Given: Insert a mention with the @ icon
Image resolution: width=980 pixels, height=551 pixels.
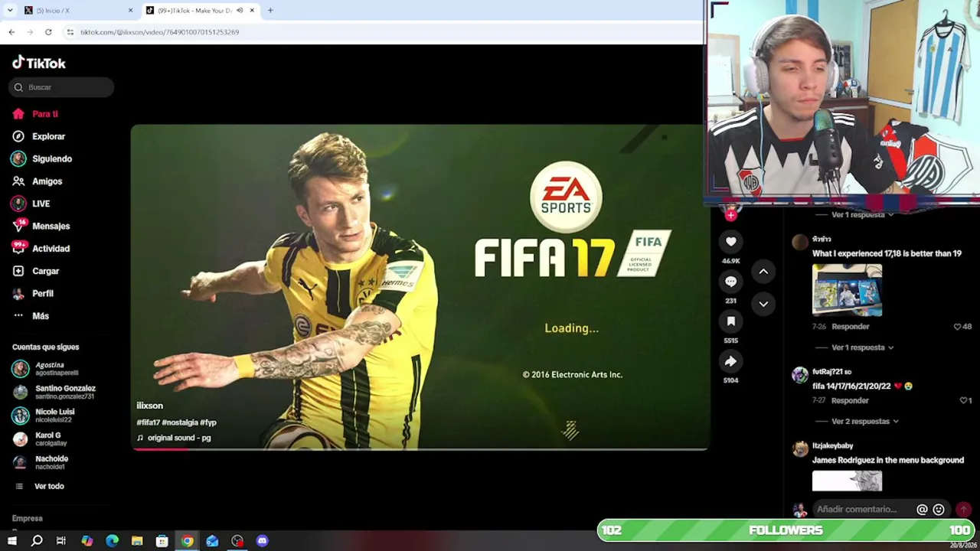Looking at the screenshot, I should (922, 510).
